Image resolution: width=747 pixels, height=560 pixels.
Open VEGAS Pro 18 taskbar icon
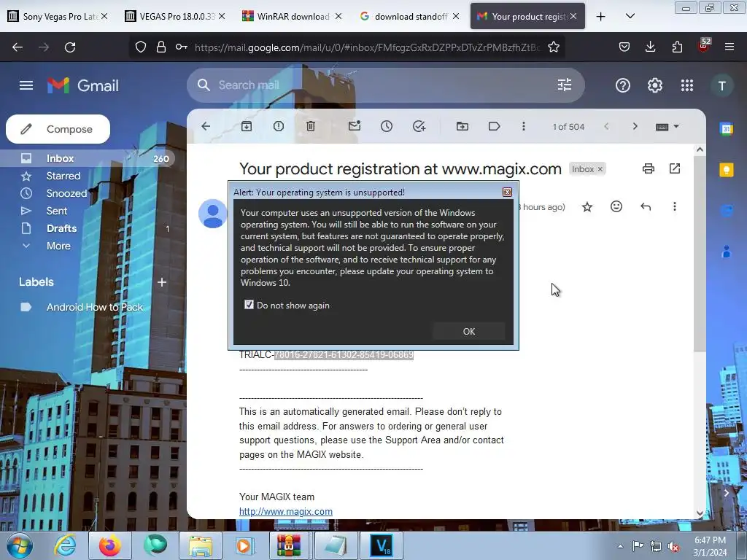(x=381, y=545)
